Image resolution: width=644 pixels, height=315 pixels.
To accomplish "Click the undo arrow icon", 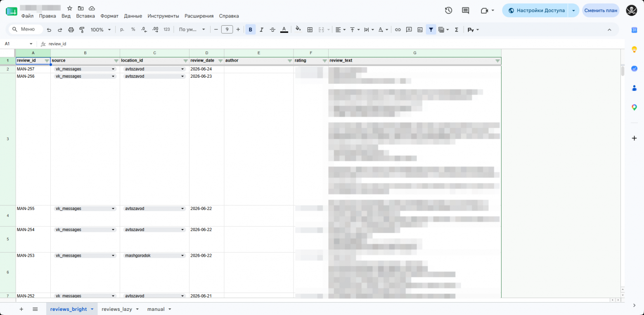I will tap(49, 30).
